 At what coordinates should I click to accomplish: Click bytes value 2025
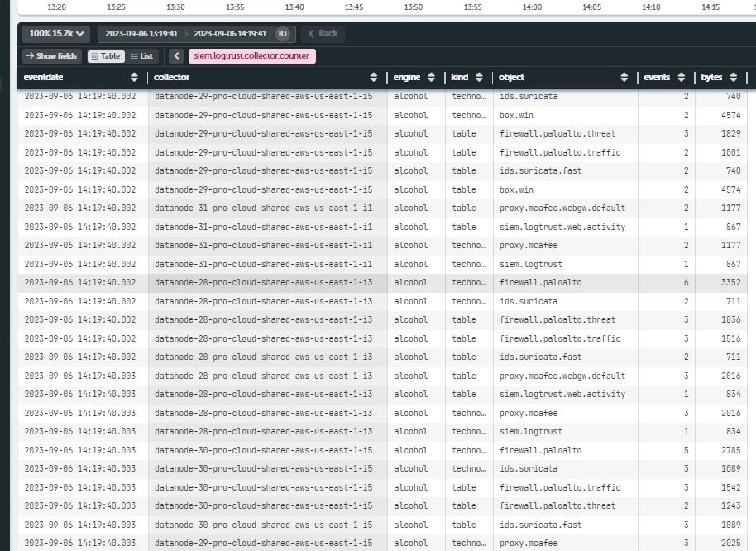tap(731, 543)
